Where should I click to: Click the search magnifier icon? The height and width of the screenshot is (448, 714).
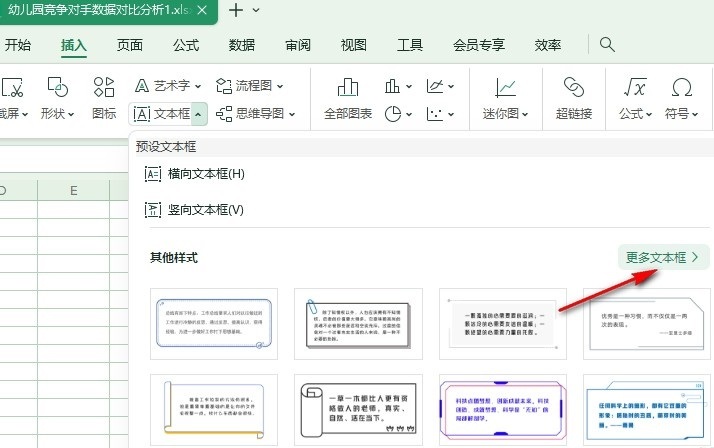tap(607, 45)
